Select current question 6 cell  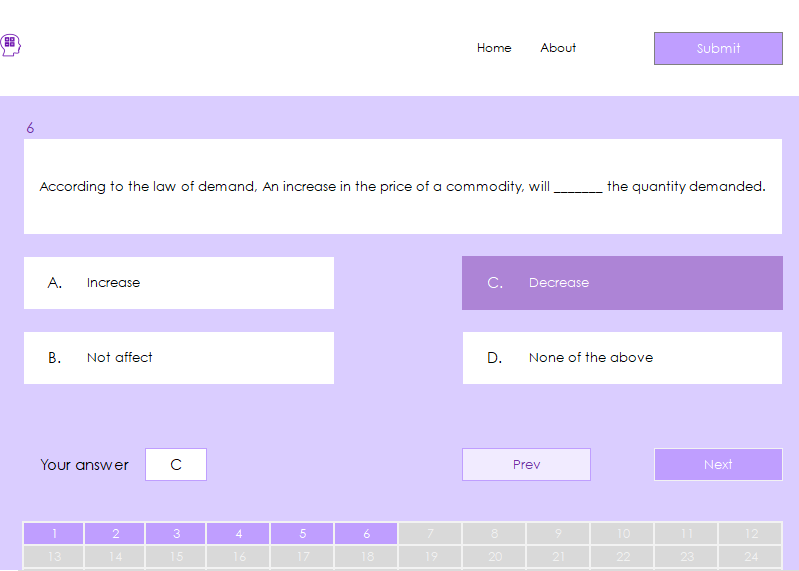point(366,534)
